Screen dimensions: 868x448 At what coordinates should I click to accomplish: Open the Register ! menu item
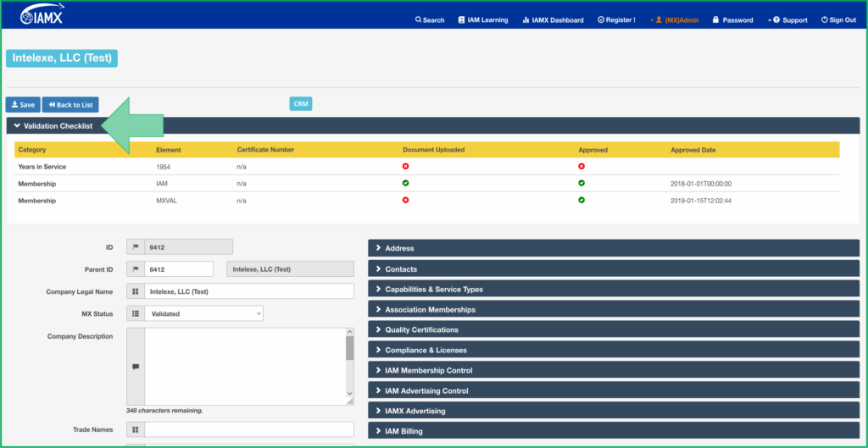click(617, 20)
